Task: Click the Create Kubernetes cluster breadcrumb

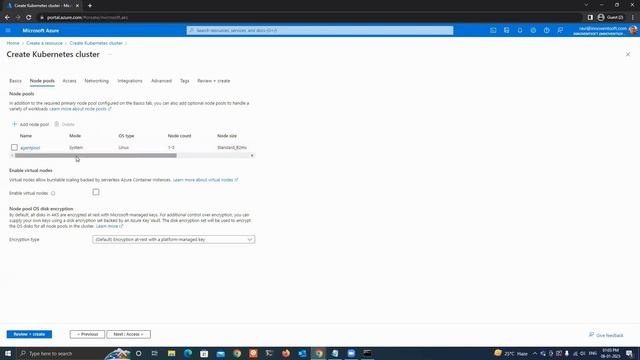Action: click(x=96, y=43)
